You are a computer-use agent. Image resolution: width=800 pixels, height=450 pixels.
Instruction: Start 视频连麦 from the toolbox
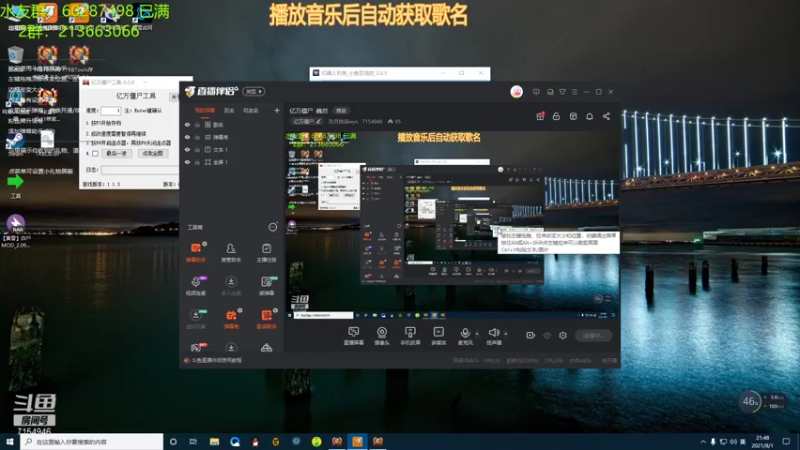[195, 286]
